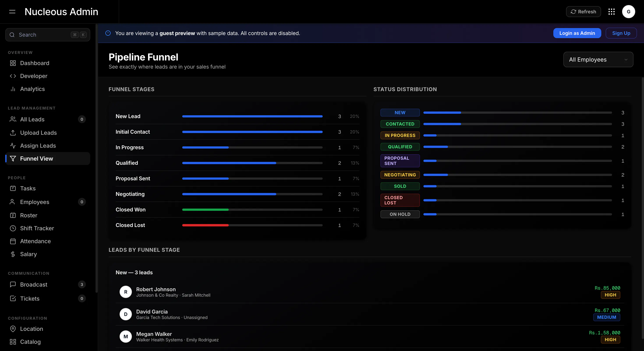
Task: Click the Tickets checkbox icon
Action: click(13, 298)
